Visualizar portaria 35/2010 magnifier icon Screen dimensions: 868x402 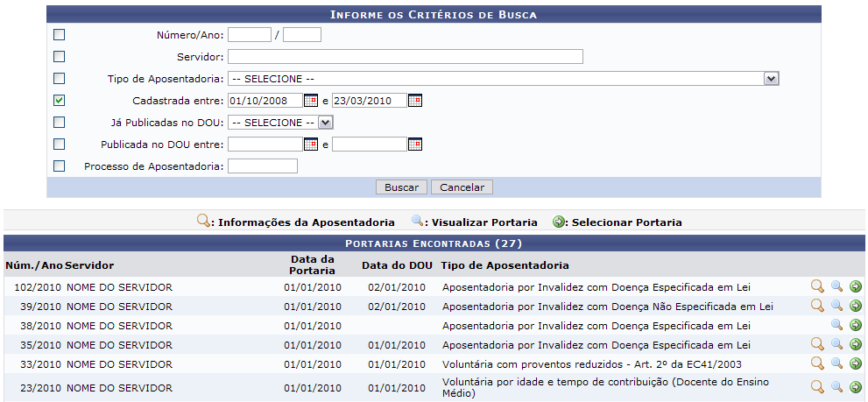coord(837,344)
